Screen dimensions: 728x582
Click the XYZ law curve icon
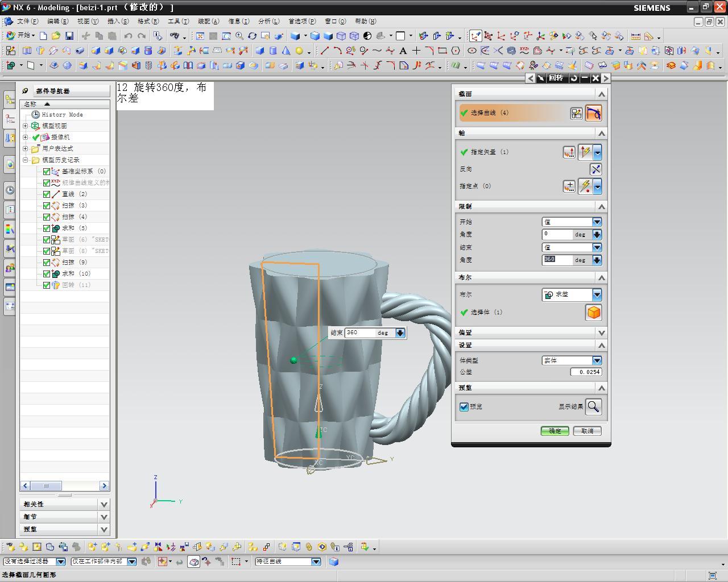524,51
